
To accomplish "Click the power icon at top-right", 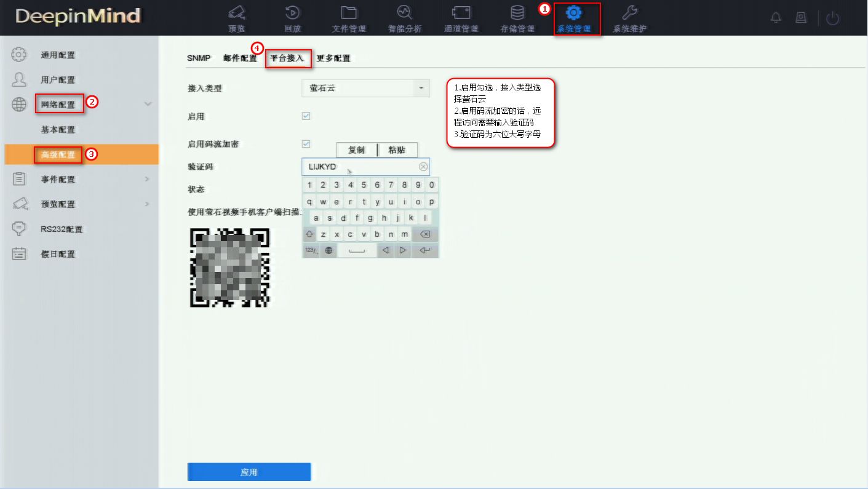I will click(832, 18).
